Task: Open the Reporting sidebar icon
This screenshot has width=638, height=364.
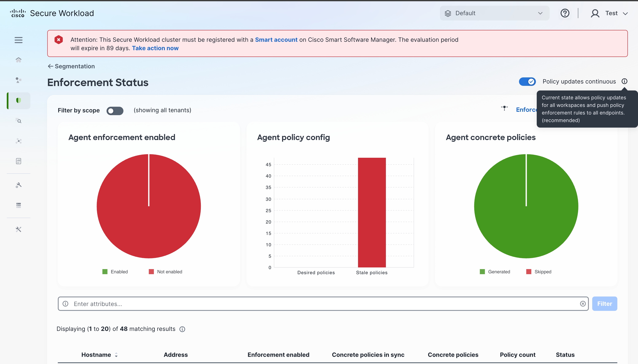Action: click(x=19, y=161)
